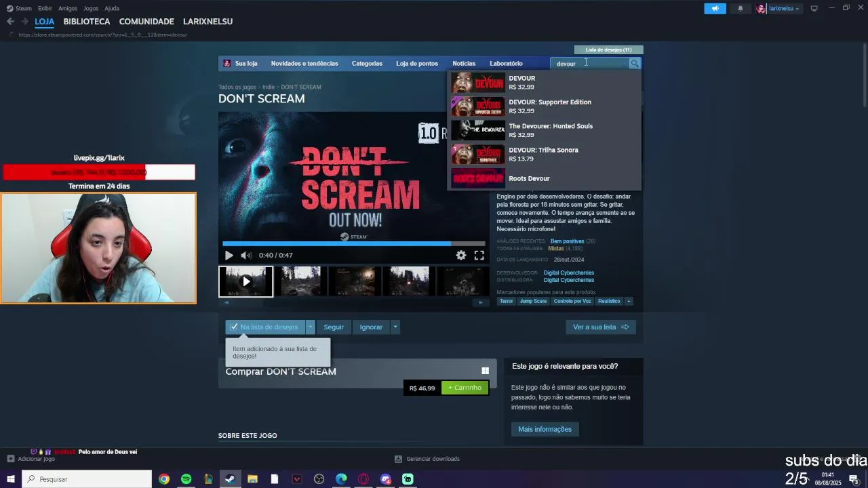This screenshot has height=488, width=868.
Task: Expand the Ignorar dropdown arrow
Action: point(395,327)
